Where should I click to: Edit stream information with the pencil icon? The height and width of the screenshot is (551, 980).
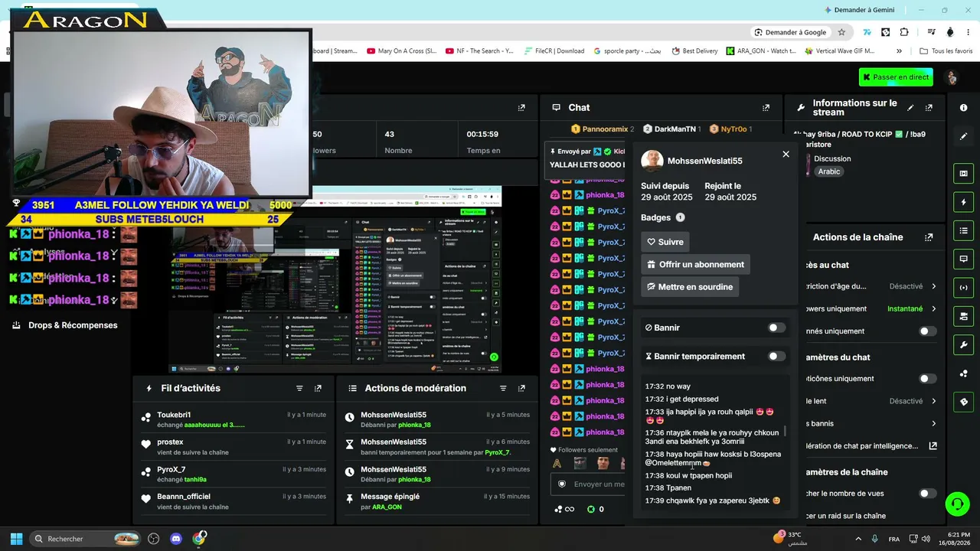tap(910, 108)
